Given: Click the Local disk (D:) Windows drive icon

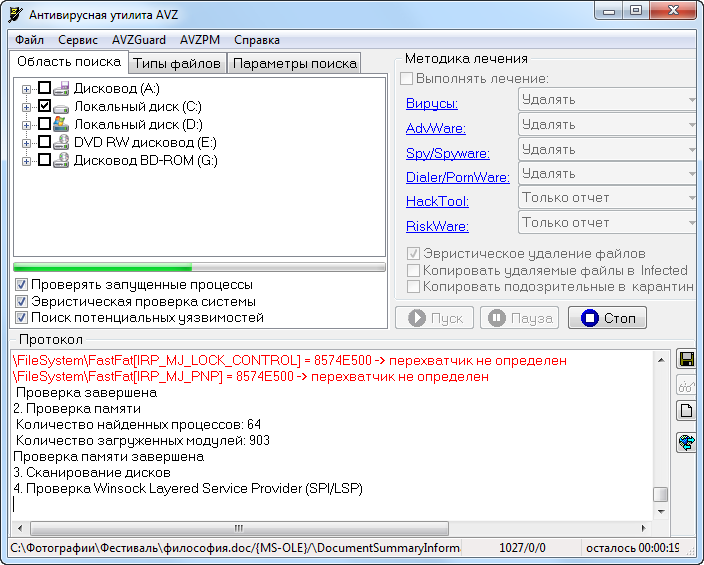Looking at the screenshot, I should (x=61, y=124).
